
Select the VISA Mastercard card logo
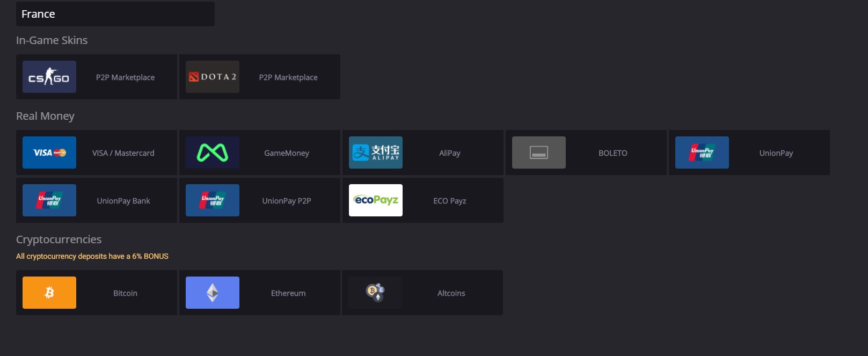click(x=49, y=152)
